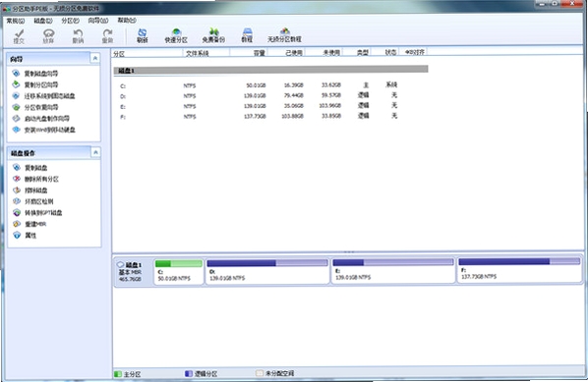Open the 磁盘(D) menu
This screenshot has width=588, height=382.
coord(43,21)
